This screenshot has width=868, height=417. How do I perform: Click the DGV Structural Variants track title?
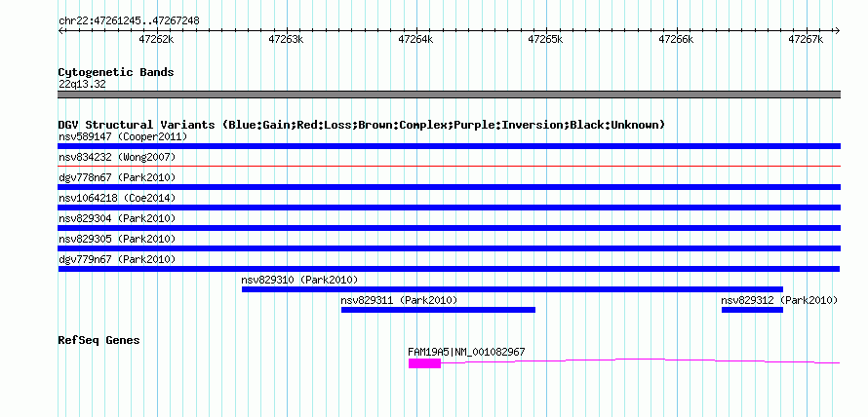(x=362, y=125)
